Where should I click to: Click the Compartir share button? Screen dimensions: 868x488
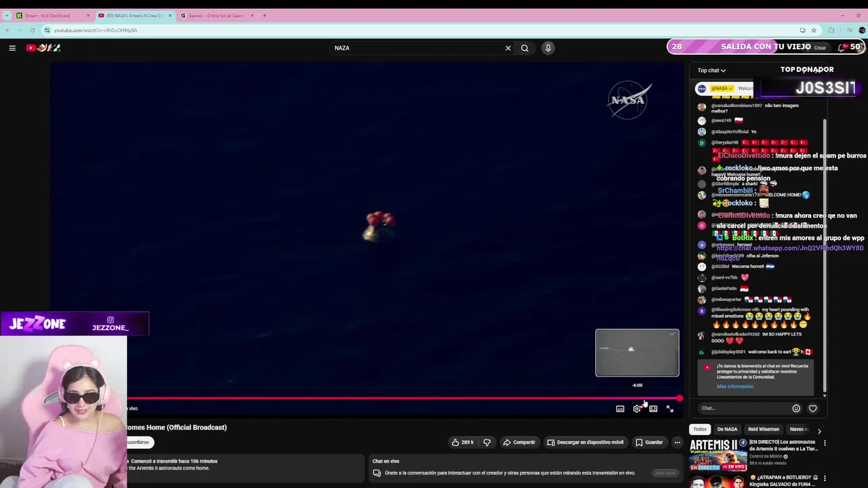coord(519,443)
